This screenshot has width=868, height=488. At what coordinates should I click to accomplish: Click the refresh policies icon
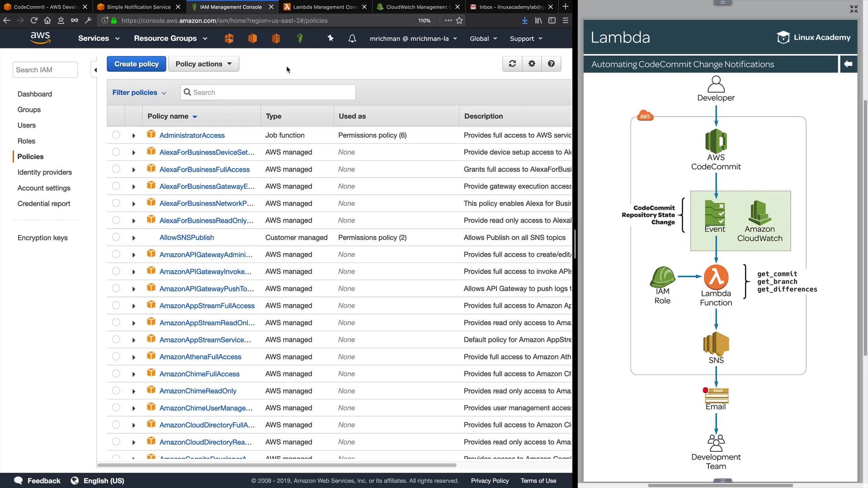[x=512, y=64]
